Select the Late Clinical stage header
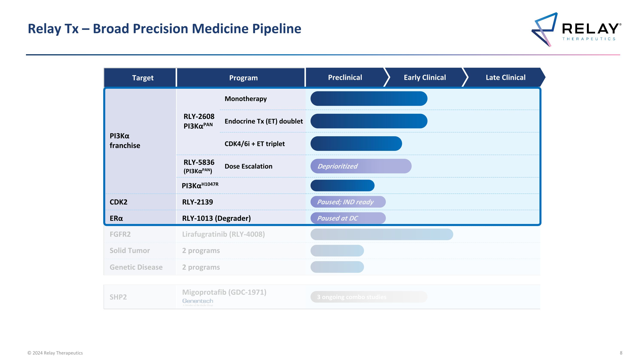 coord(505,77)
